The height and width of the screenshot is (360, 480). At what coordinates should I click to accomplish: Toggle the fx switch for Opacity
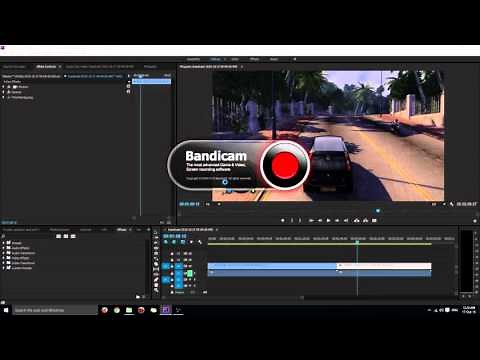tap(9, 92)
